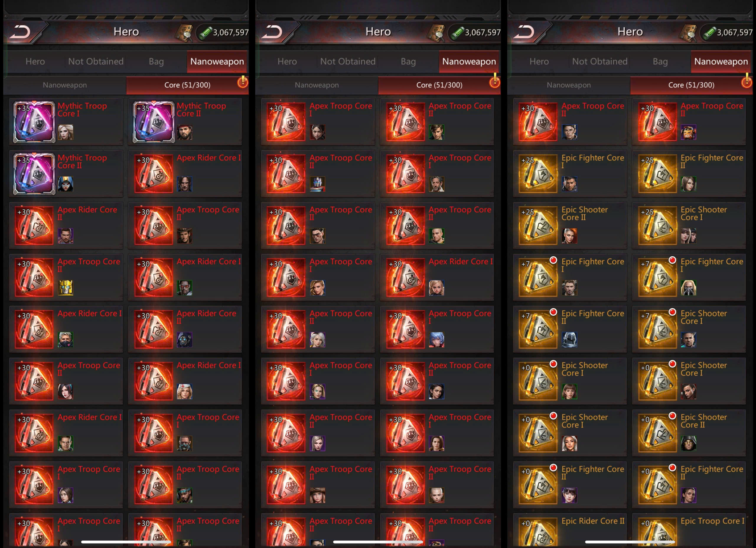Tap nurse hero portrait under Apex Rider Core I
756x548 pixels.
click(184, 392)
